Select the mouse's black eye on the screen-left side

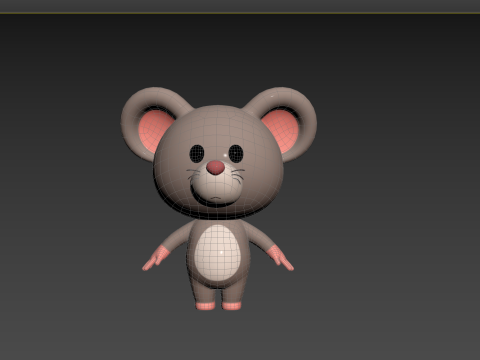[x=197, y=154]
